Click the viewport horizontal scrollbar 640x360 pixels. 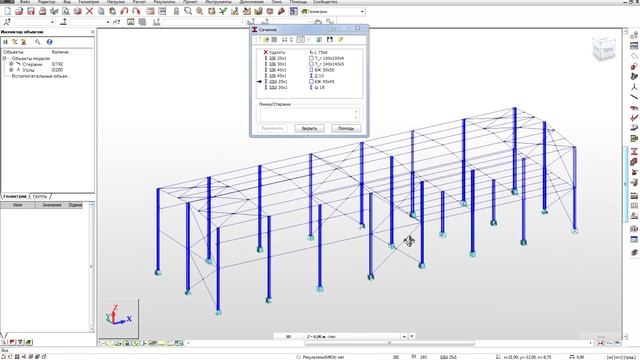390,343
